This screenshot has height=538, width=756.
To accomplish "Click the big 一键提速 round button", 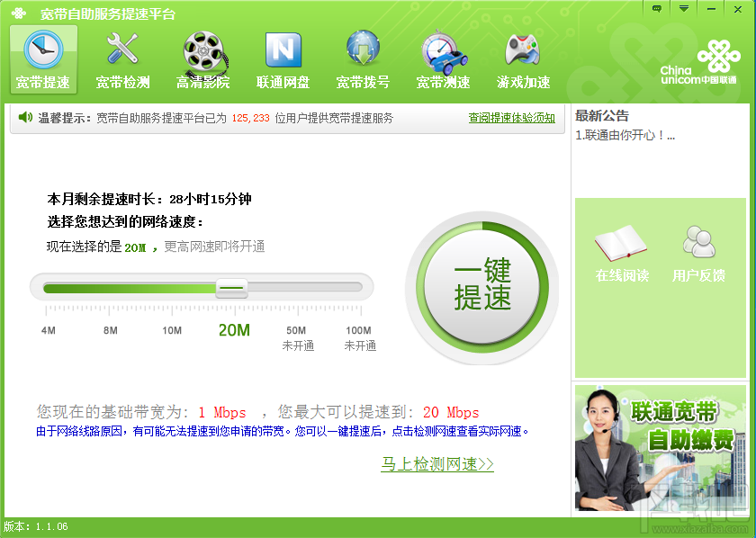I will [x=482, y=288].
